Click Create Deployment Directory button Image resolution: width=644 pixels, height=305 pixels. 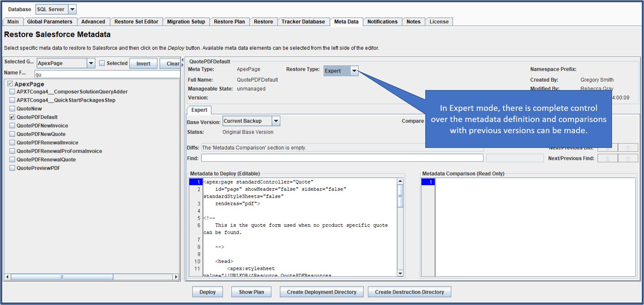point(321,292)
